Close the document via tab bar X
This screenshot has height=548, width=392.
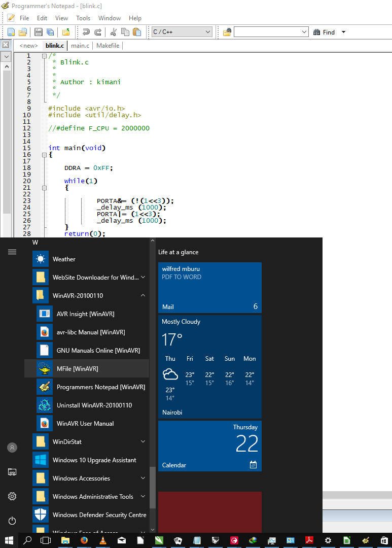coord(6,45)
